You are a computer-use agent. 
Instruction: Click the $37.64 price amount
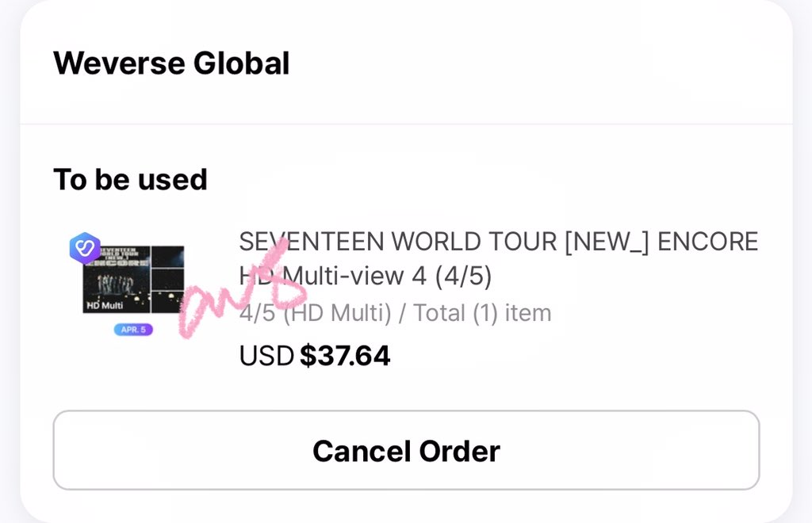[x=345, y=356]
